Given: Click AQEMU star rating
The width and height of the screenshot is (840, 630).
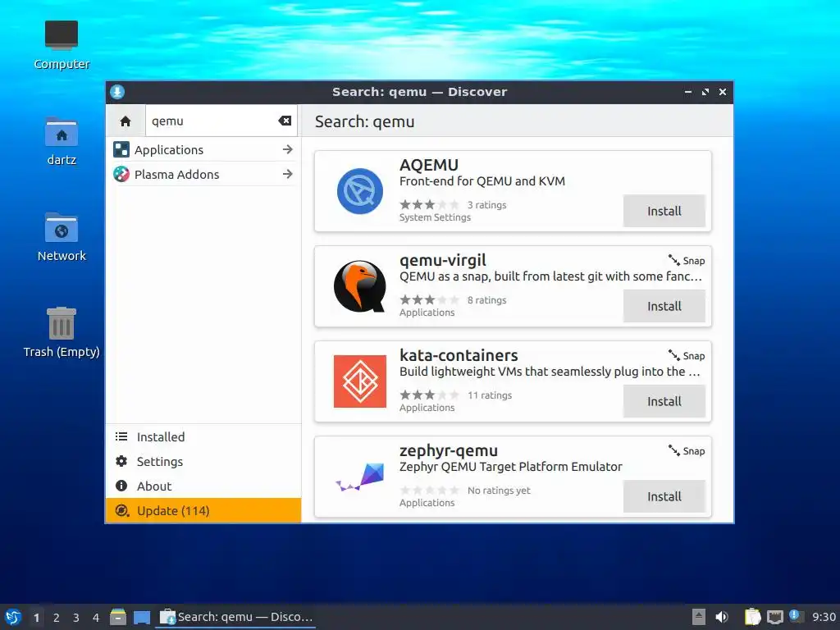Looking at the screenshot, I should click(430, 204).
